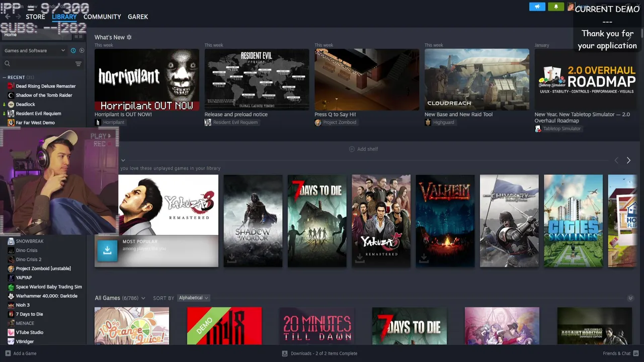
Task: Go back with the left arrow navigation
Action: [8, 17]
